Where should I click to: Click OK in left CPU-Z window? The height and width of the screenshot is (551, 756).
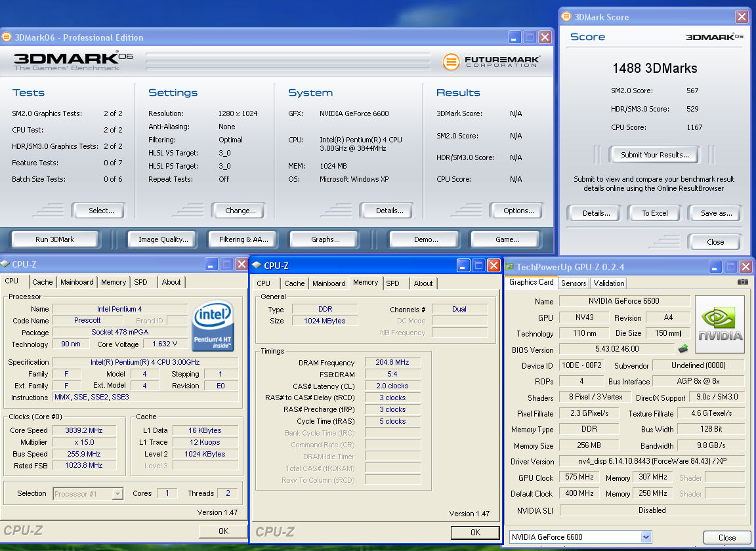click(223, 531)
